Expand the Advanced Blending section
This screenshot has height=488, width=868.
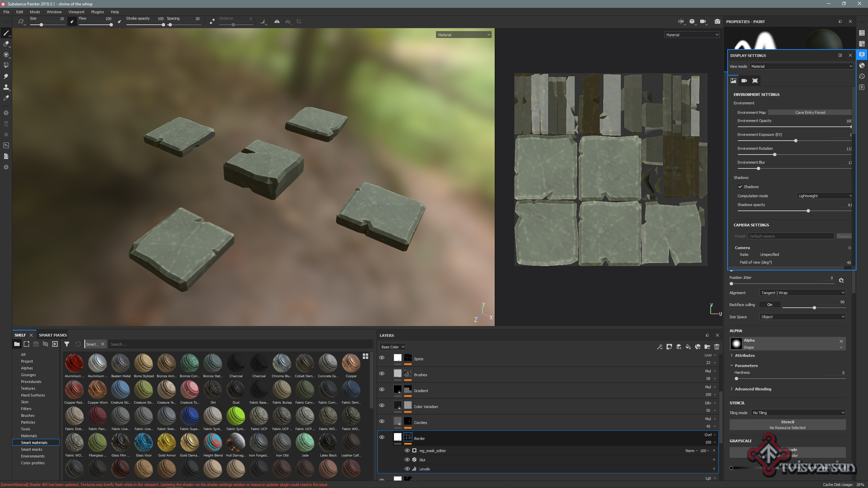[753, 389]
